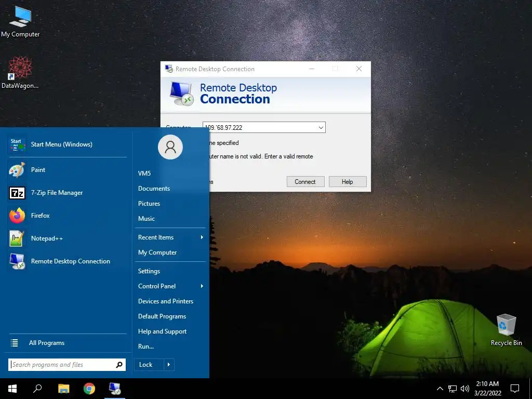Click the Lock button

(149, 365)
